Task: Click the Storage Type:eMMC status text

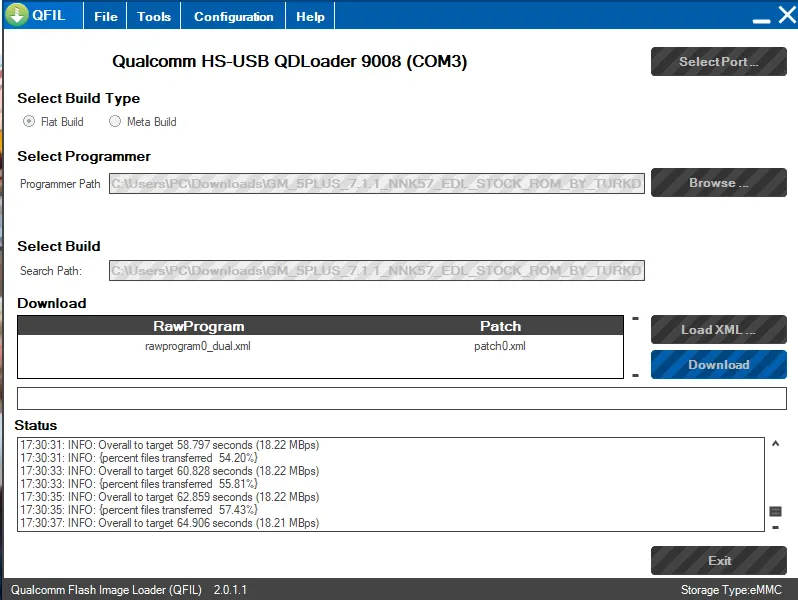Action: click(731, 590)
